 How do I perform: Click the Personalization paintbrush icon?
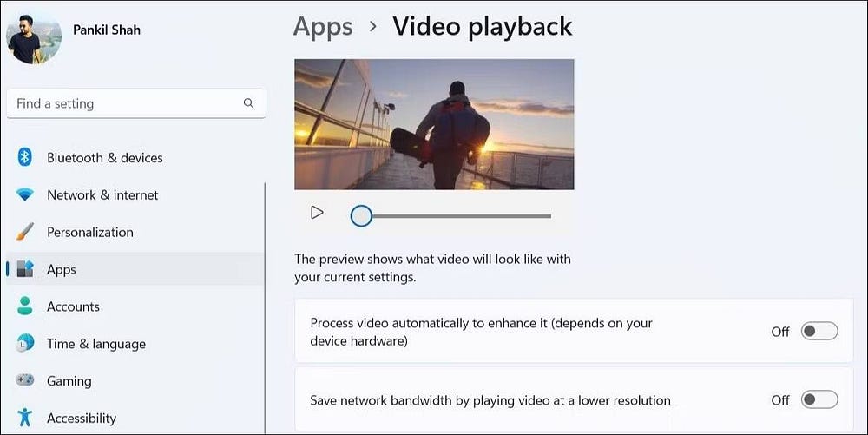click(25, 231)
